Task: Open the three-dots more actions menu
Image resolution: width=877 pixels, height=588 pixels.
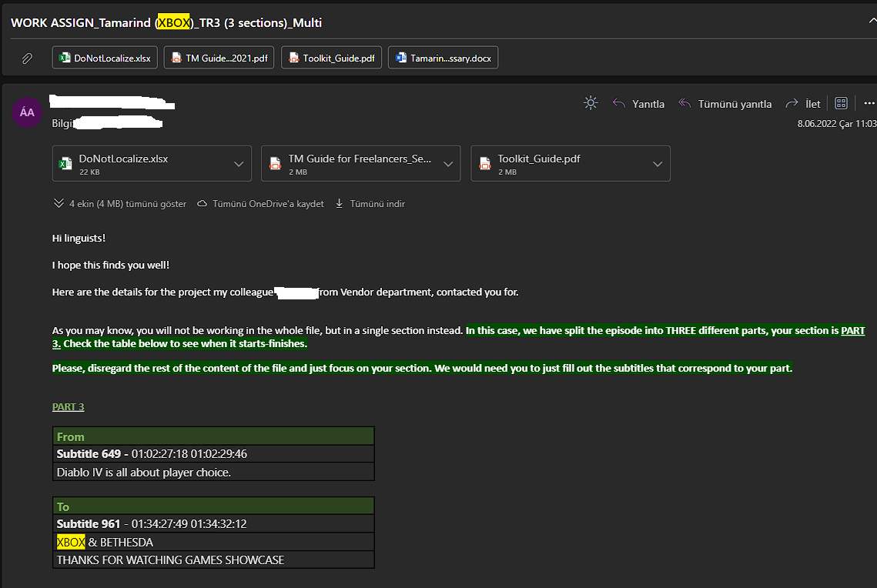Action: pos(869,103)
